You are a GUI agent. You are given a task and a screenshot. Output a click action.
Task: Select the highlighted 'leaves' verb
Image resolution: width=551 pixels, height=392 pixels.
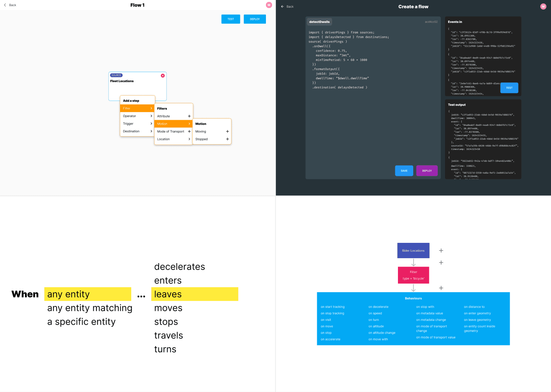[195, 294]
